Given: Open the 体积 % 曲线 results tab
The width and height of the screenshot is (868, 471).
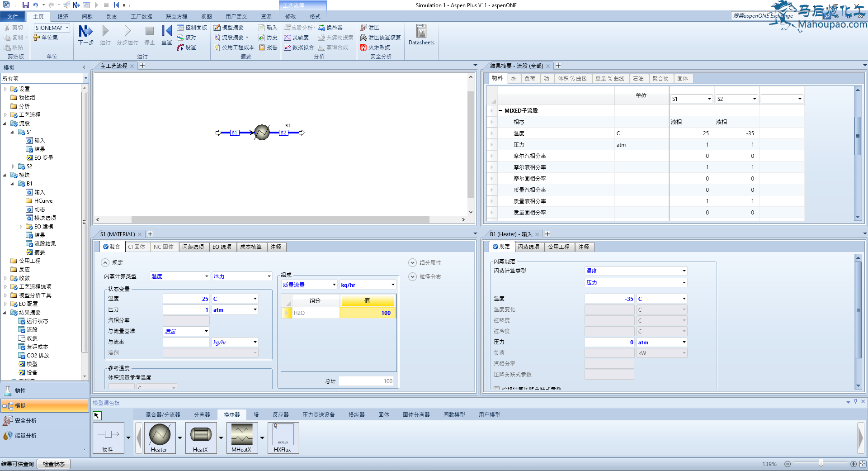Looking at the screenshot, I should [x=572, y=79].
